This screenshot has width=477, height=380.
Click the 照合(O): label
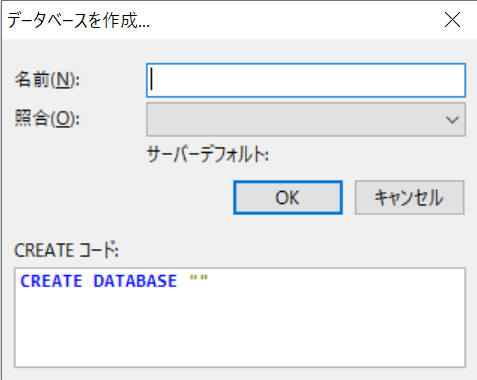point(47,119)
